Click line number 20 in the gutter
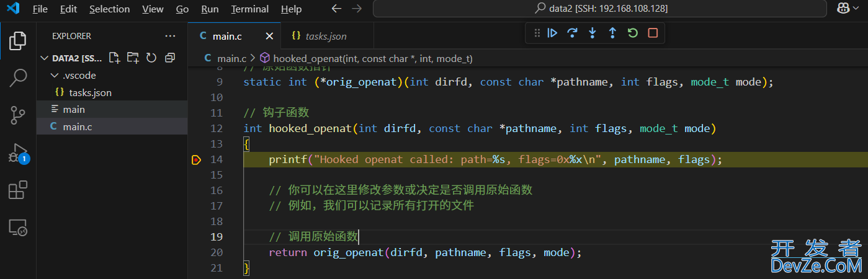This screenshot has height=279, width=868. [217, 252]
